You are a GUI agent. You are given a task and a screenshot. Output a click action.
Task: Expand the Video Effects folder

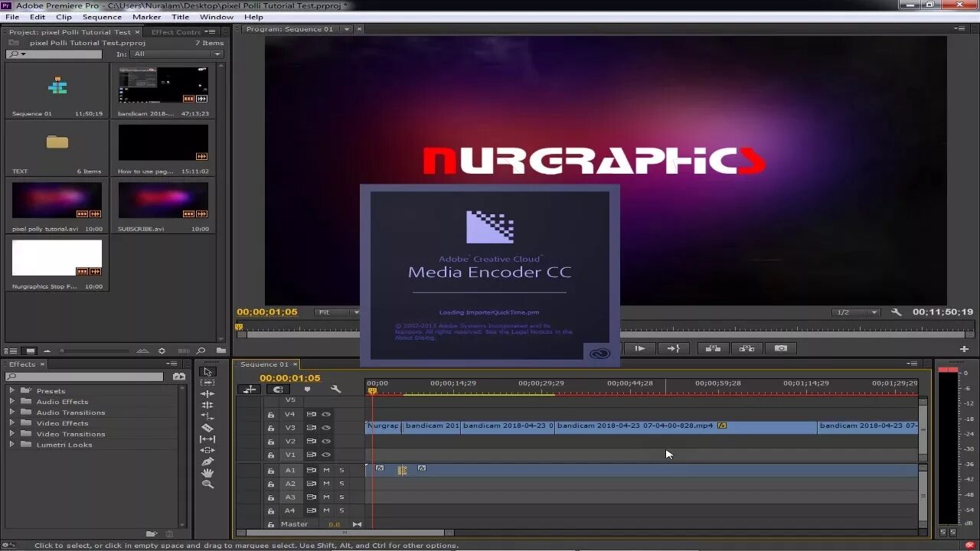[x=11, y=422]
